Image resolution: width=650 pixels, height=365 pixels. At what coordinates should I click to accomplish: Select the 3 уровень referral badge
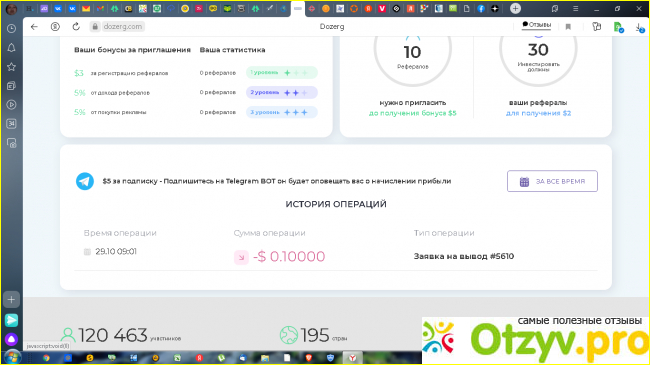point(281,112)
